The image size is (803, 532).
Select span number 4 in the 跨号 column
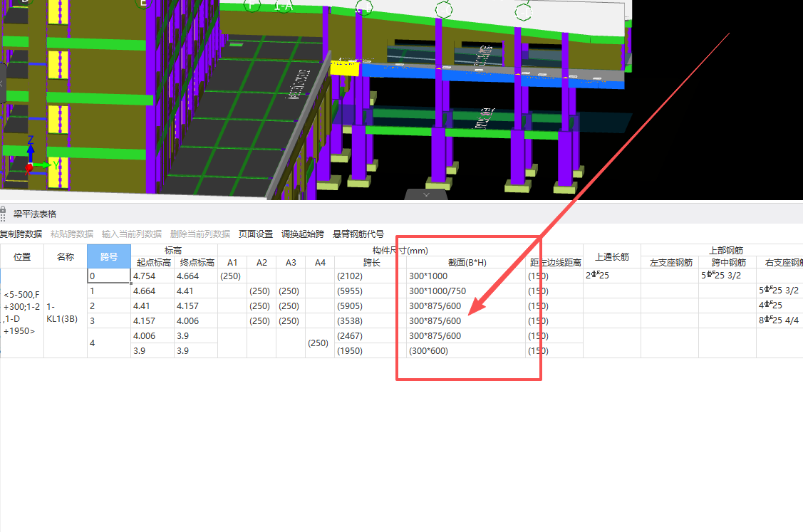tap(109, 343)
